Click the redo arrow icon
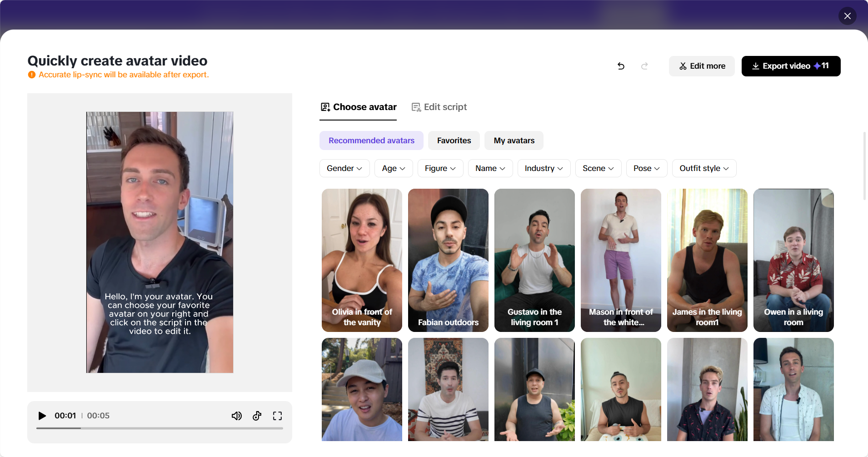868x457 pixels. click(x=645, y=66)
